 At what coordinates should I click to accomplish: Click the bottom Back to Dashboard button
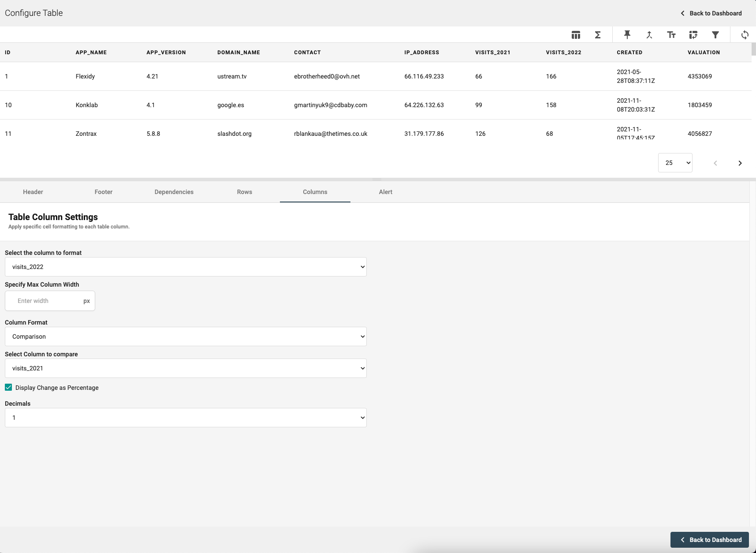[709, 540]
